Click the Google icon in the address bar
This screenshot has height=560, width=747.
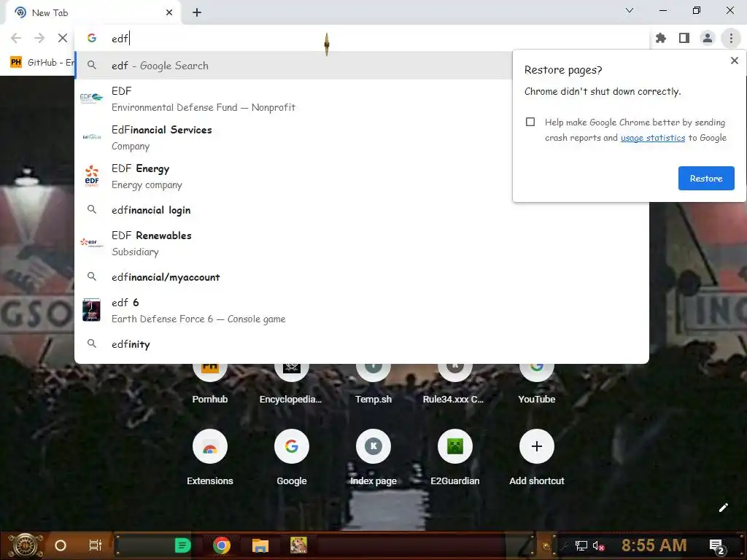92,38
